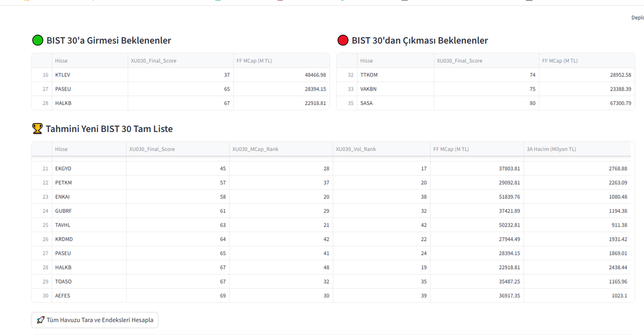Click FF MCap header in Tam Liste table
Viewport: 644px width, 335px height.
477,149
